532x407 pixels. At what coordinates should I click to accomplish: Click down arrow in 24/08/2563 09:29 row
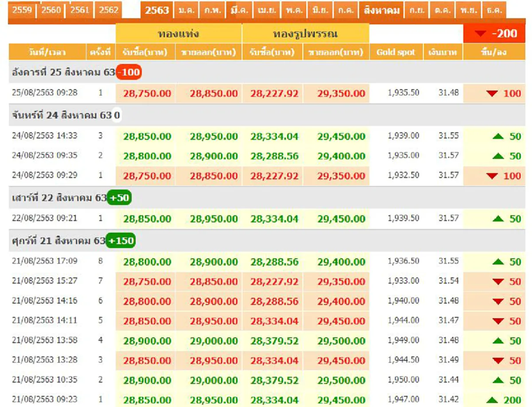tap(492, 176)
